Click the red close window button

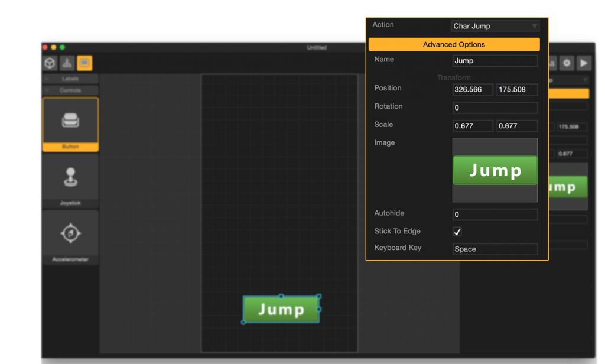45,47
